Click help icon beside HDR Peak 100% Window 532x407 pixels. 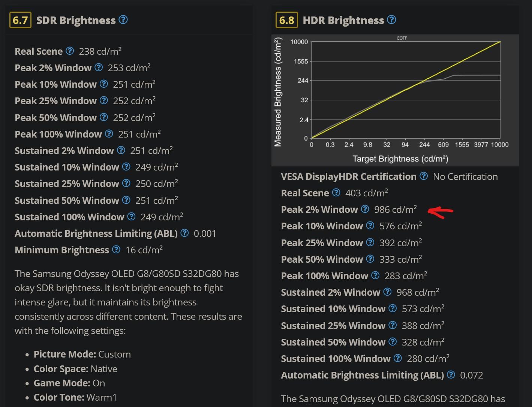375,275
